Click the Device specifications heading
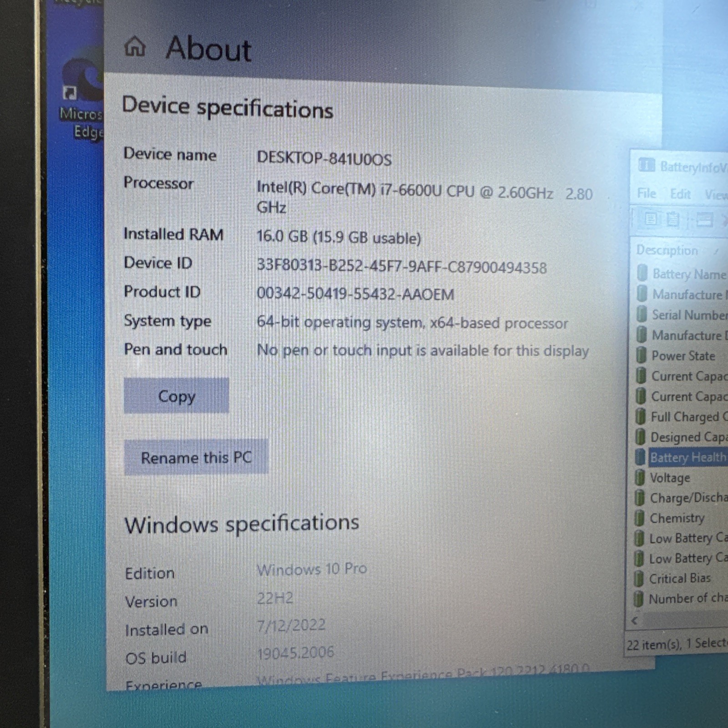The height and width of the screenshot is (728, 728). 227,107
